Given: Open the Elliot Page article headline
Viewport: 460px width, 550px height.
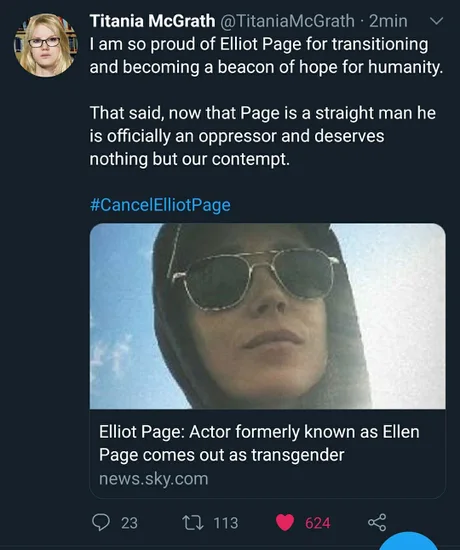Looking at the screenshot, I should click(x=259, y=443).
